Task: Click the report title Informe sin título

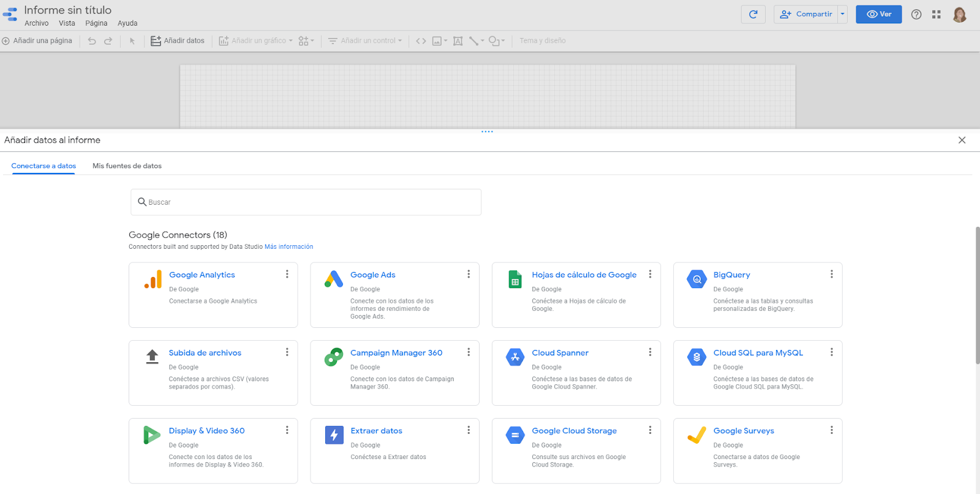Action: pos(68,10)
